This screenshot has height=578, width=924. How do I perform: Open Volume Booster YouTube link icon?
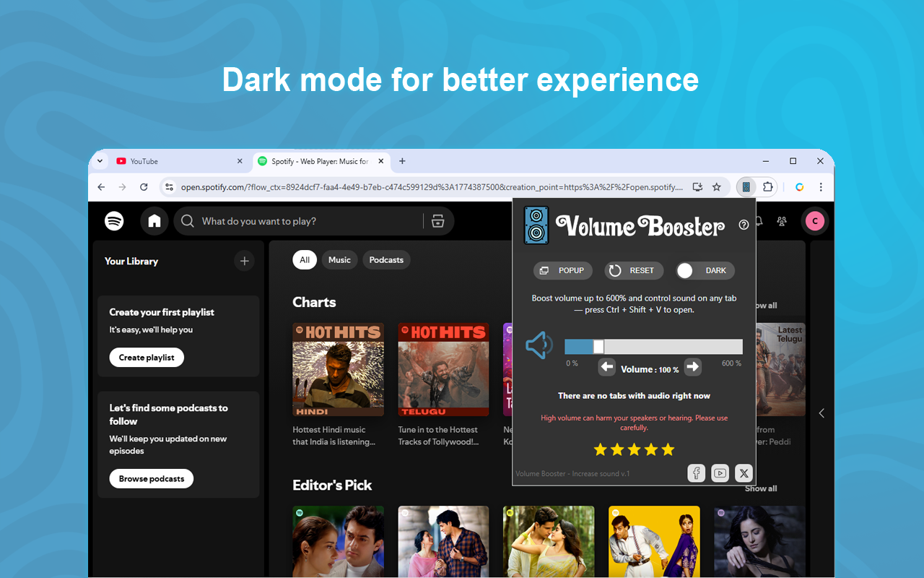[720, 473]
